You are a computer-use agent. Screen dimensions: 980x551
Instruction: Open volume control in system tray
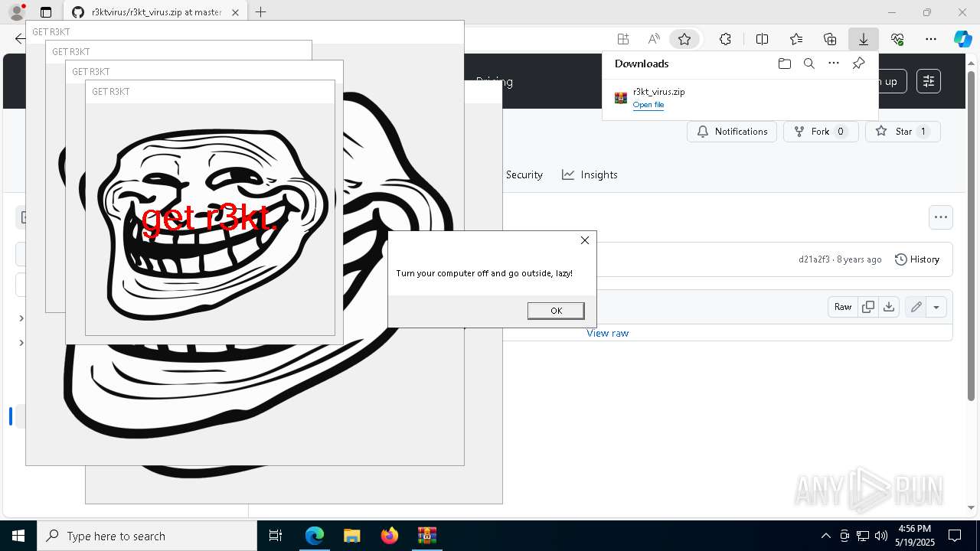click(881, 536)
